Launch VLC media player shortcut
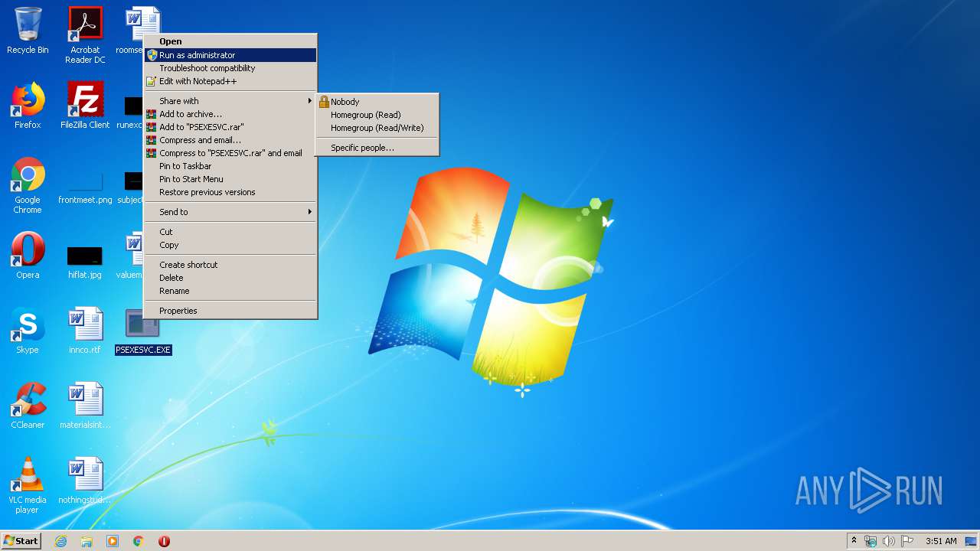This screenshot has height=551, width=980. (x=28, y=485)
